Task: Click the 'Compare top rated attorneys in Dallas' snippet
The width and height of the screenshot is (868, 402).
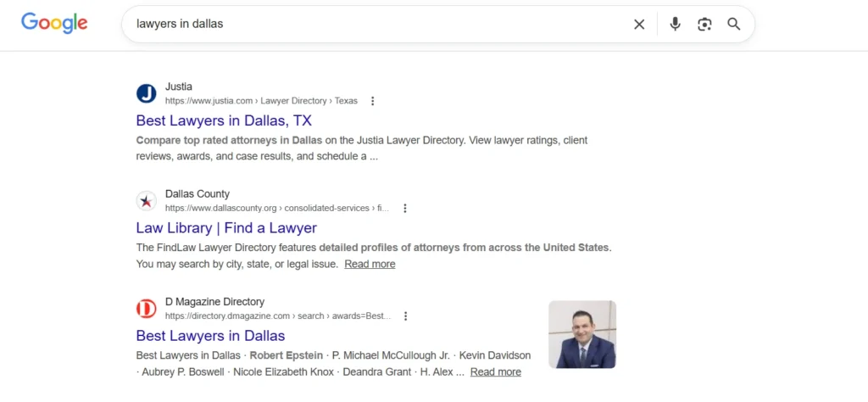Action: point(229,140)
